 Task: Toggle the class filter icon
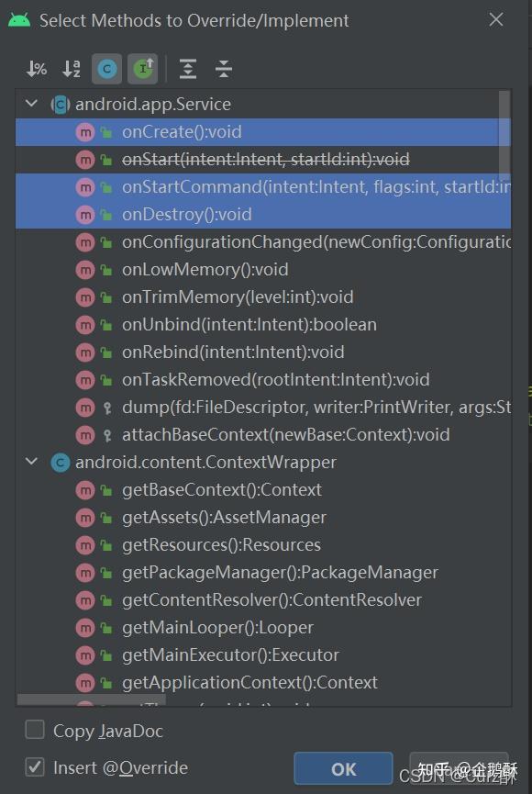click(106, 69)
